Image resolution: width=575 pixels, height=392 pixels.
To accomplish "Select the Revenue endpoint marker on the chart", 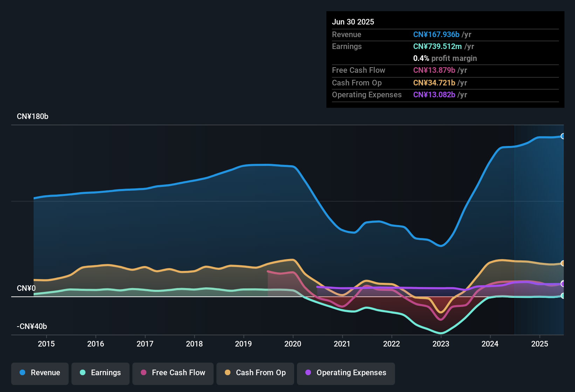I will (563, 136).
